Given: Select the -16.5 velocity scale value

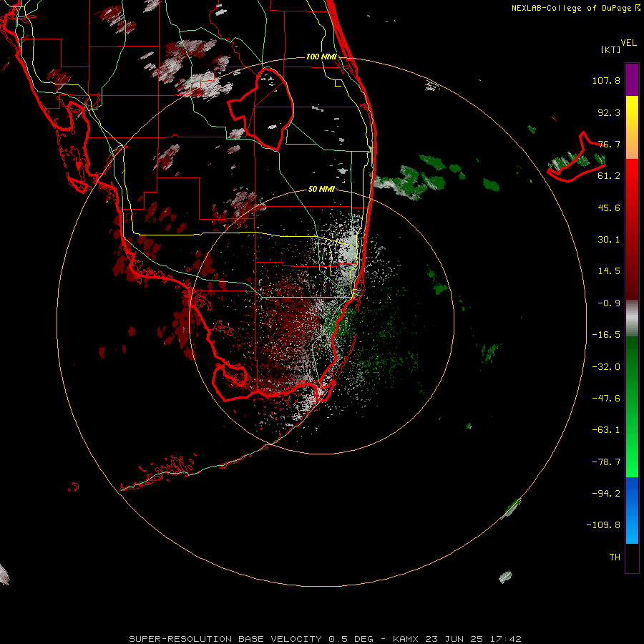Looking at the screenshot, I should point(606,335).
